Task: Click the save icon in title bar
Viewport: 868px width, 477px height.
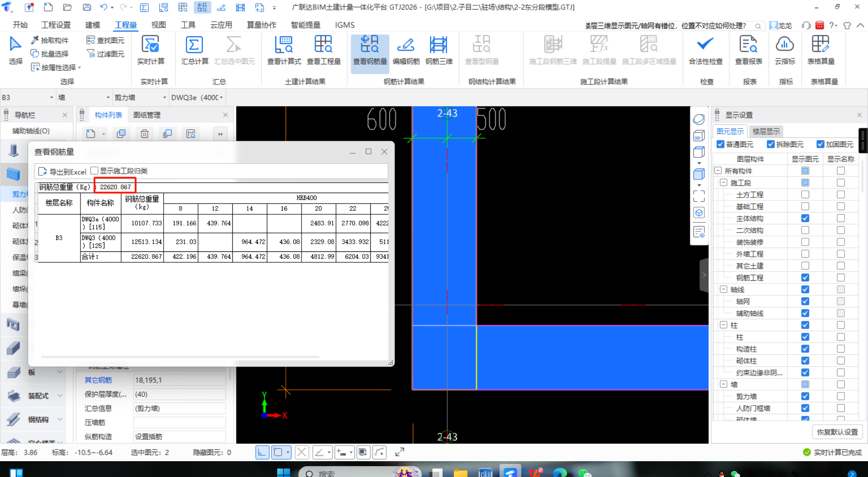Action: (87, 7)
